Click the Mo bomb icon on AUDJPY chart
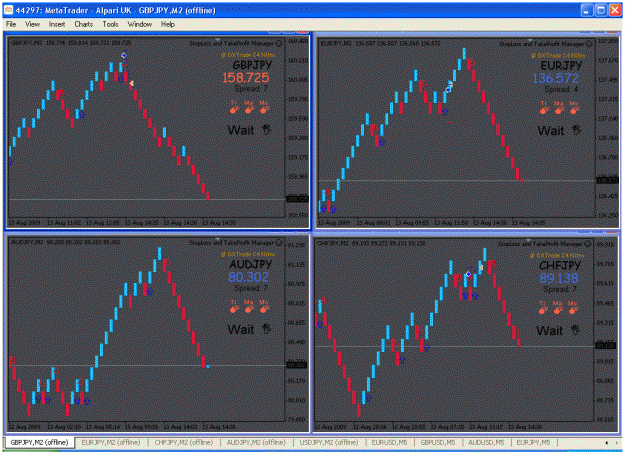Viewport: 625px width, 452px height. 263,308
